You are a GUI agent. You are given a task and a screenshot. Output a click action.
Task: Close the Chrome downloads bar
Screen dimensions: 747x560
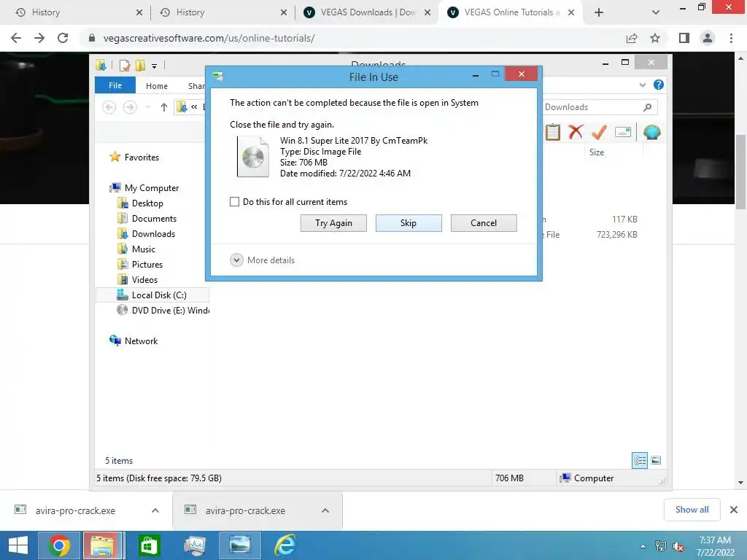[x=734, y=510]
